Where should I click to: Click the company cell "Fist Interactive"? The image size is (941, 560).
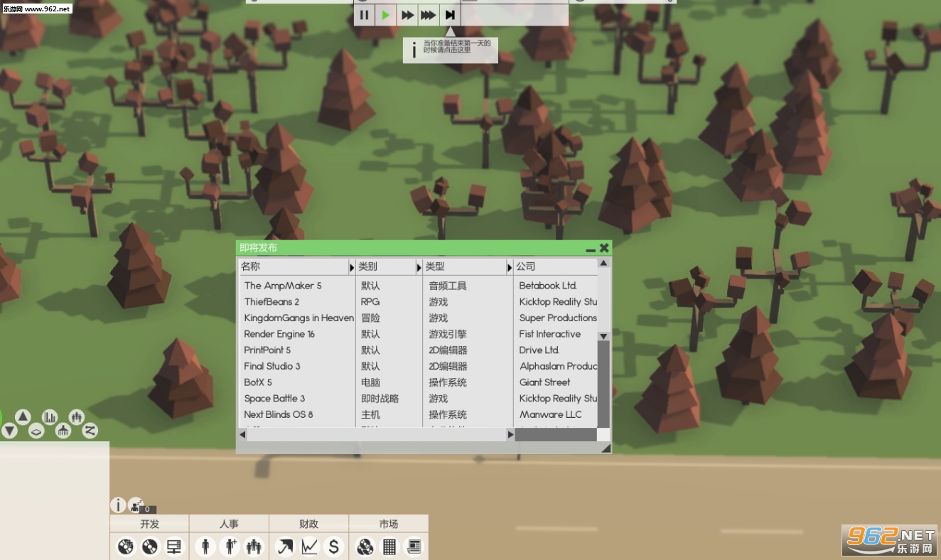(x=550, y=334)
